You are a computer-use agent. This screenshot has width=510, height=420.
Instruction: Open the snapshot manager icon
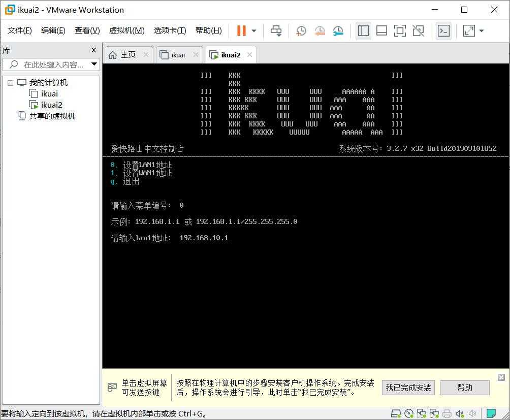coord(338,31)
